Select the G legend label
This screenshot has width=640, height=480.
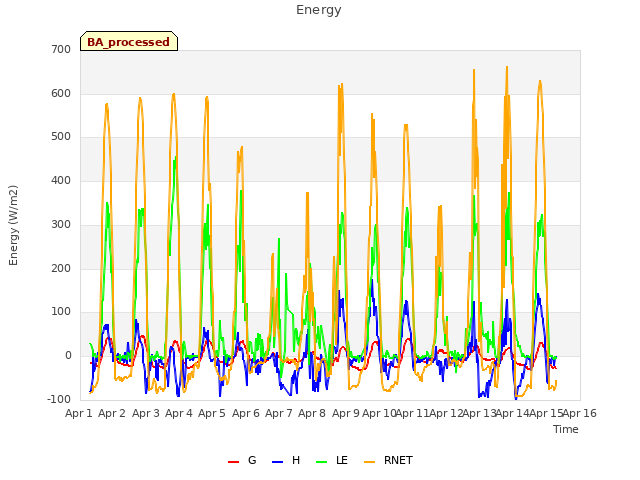click(252, 460)
